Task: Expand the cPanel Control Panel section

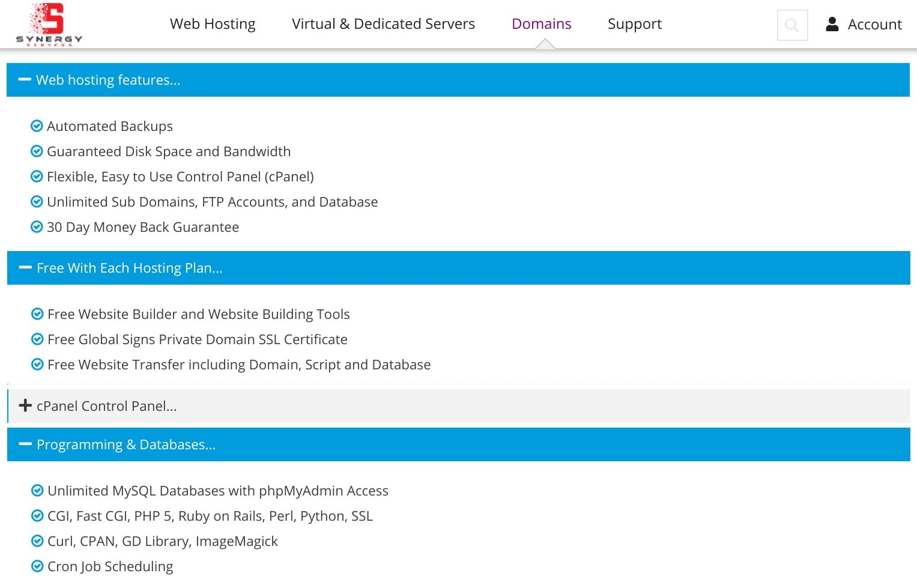Action: point(459,406)
